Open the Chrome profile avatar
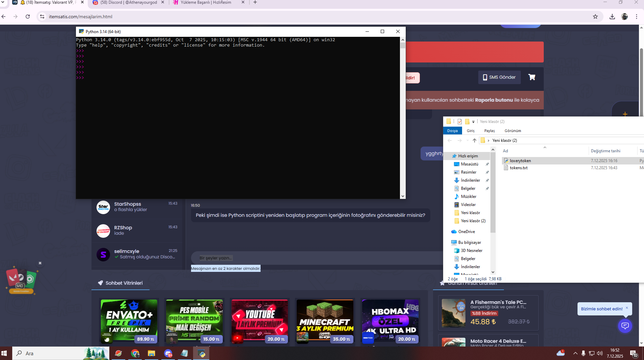Screen dimensions: 644x360 624,17
